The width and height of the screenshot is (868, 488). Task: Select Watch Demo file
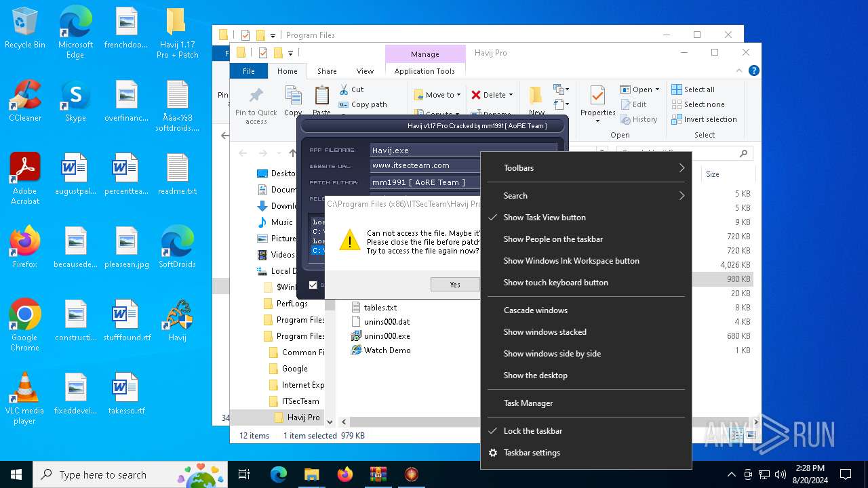pos(381,350)
